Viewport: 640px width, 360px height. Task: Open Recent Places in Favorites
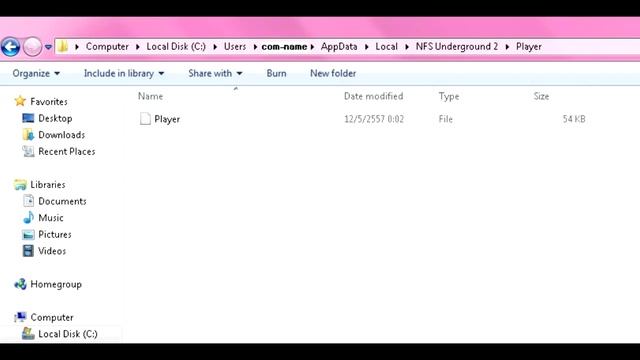click(67, 151)
